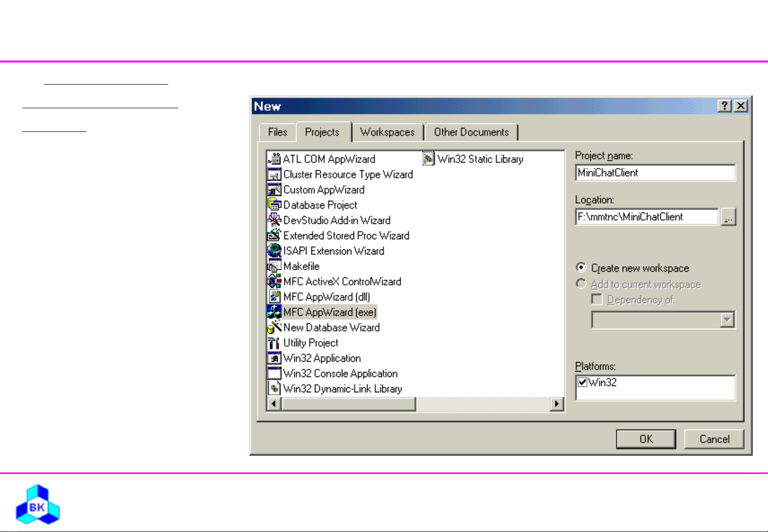Click the location browse (...) button

tap(728, 217)
